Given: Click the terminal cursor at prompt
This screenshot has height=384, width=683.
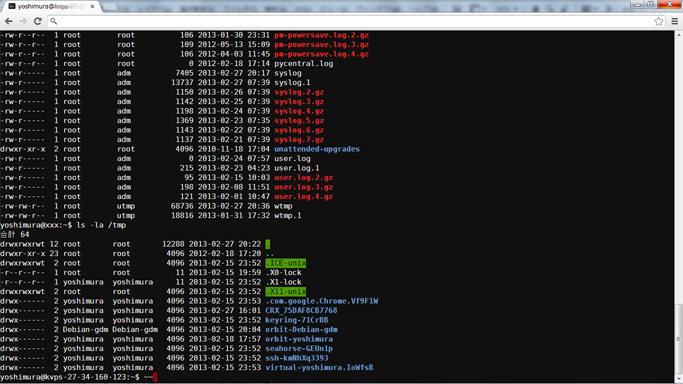Looking at the screenshot, I should (155, 377).
